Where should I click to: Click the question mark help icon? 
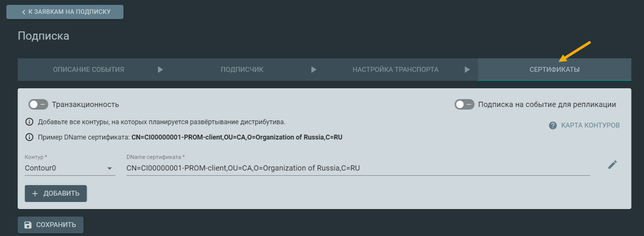click(553, 125)
